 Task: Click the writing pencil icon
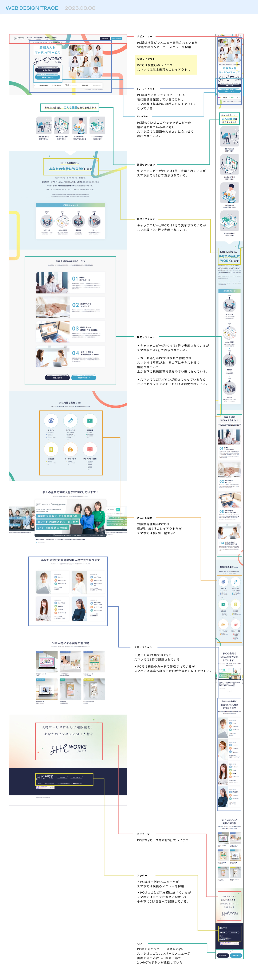pos(71,421)
